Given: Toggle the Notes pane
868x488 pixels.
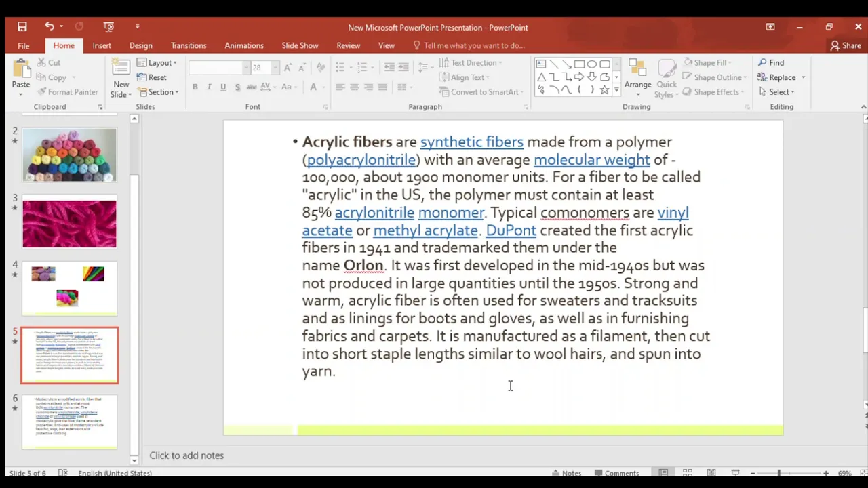Looking at the screenshot, I should click(x=566, y=473).
